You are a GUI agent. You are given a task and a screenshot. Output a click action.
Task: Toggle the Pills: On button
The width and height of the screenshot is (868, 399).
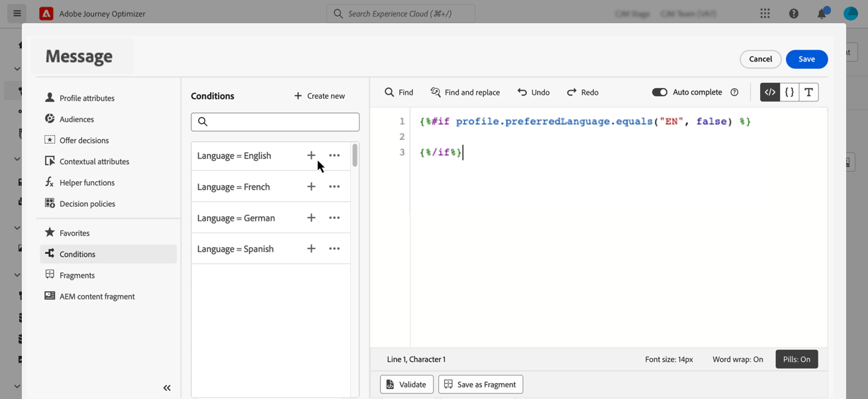tap(796, 359)
